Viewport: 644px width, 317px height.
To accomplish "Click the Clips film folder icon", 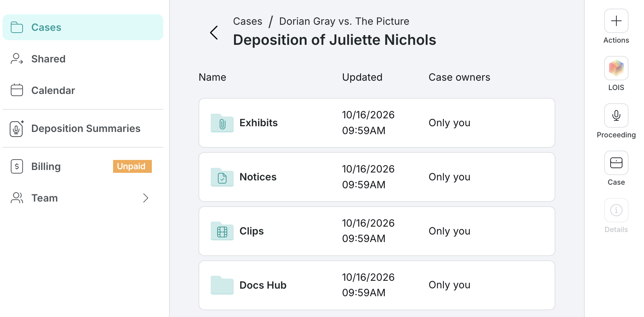I will click(222, 231).
